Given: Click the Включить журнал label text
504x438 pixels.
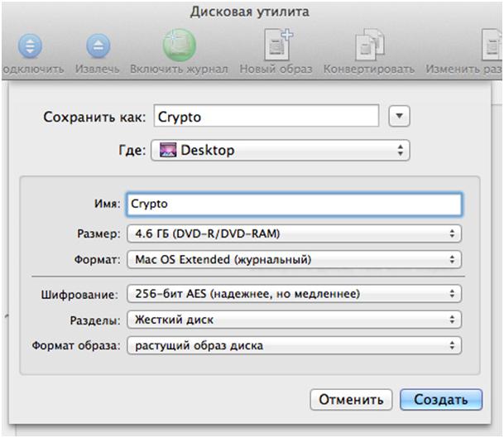Looking at the screenshot, I should [x=179, y=69].
